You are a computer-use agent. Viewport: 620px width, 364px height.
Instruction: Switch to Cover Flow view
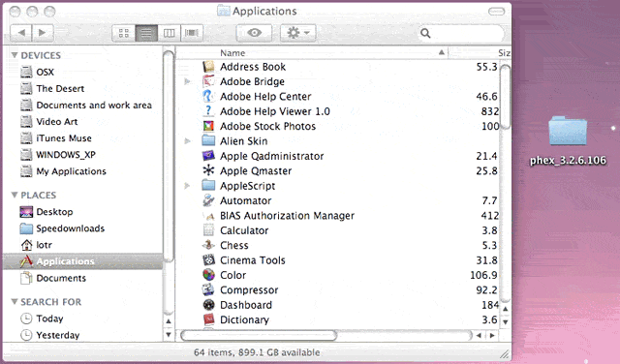192,33
